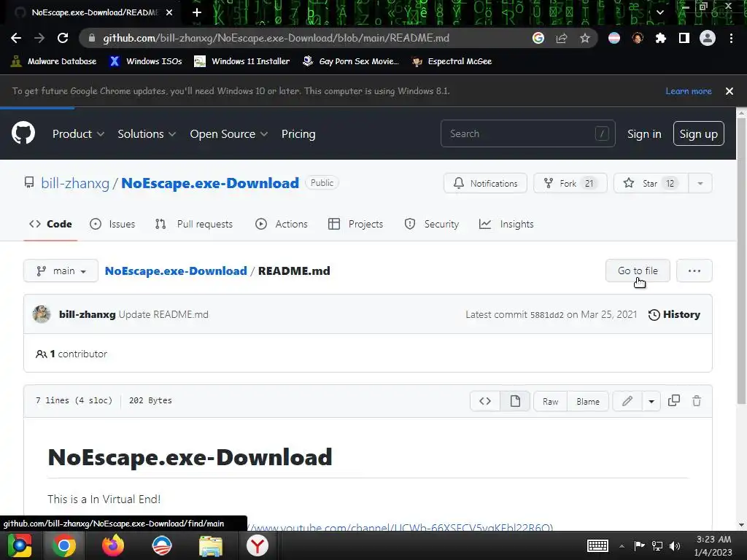
Task: Toggle the Chrome side panel icon
Action: (x=684, y=38)
